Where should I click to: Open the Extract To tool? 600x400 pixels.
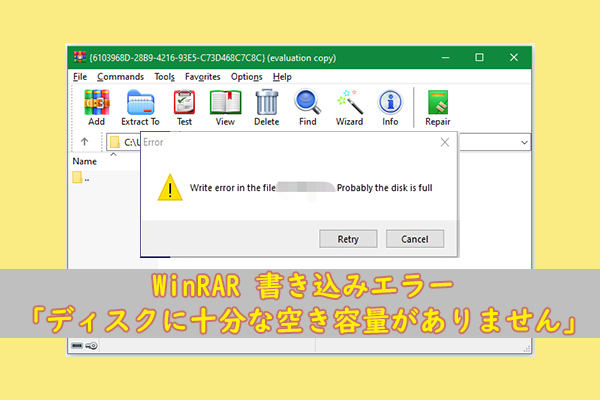(x=140, y=108)
